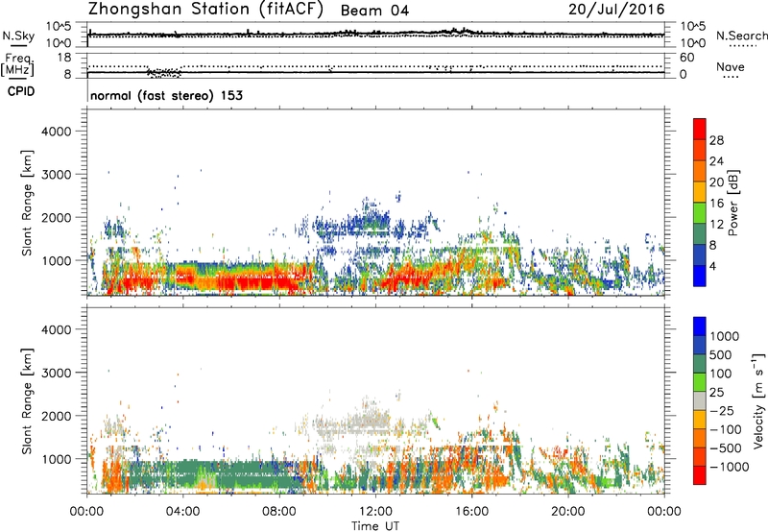The image size is (768, 532).
Task: Click the "-1000" label on velocity colorbar
Action: click(729, 467)
